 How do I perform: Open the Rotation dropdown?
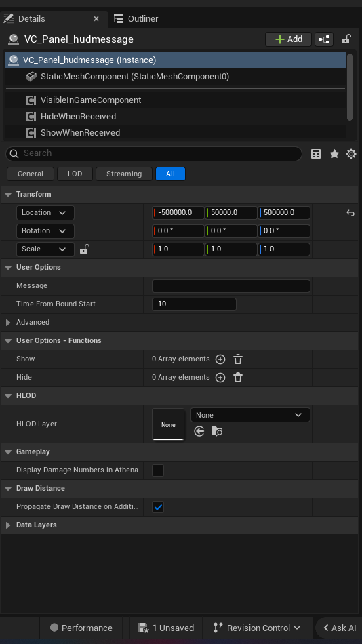tap(45, 230)
